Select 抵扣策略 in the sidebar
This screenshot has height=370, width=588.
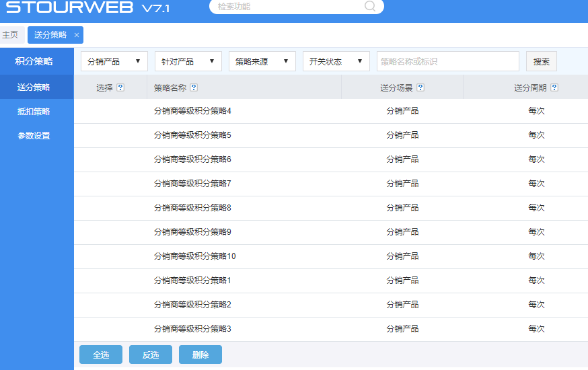[34, 112]
